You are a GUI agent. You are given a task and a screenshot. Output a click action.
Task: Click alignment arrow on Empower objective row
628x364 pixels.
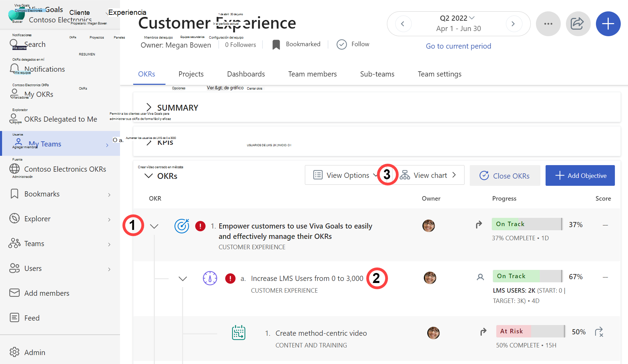pyautogui.click(x=479, y=225)
